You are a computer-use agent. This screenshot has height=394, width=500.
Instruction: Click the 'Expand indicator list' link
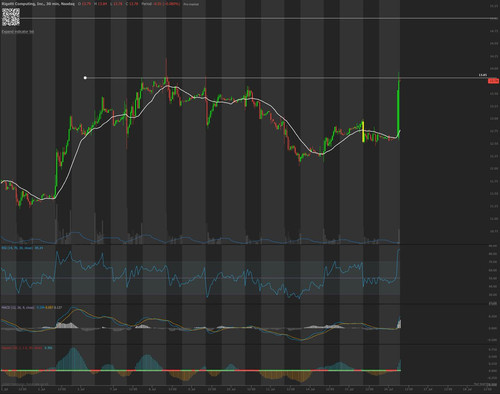(x=18, y=32)
